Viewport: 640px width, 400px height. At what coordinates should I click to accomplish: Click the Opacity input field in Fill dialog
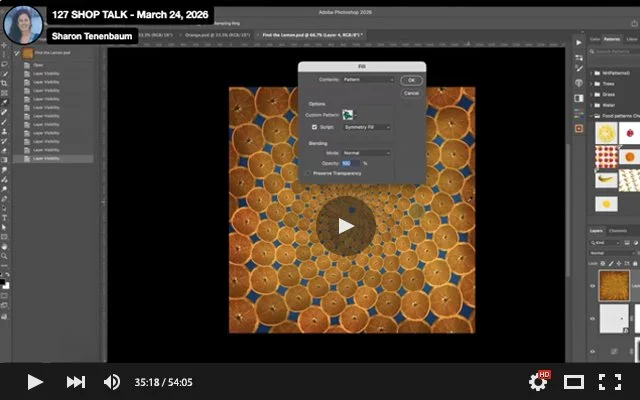351,163
